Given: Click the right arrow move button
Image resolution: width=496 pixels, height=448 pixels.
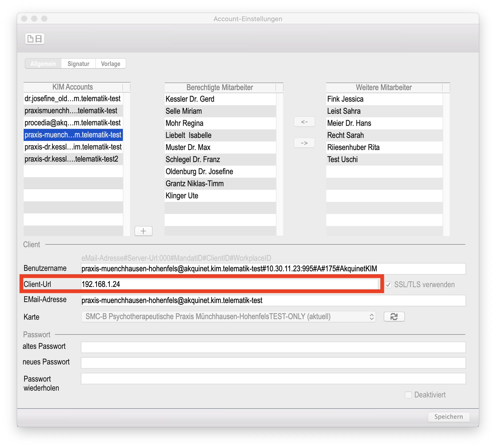Looking at the screenshot, I should (304, 143).
